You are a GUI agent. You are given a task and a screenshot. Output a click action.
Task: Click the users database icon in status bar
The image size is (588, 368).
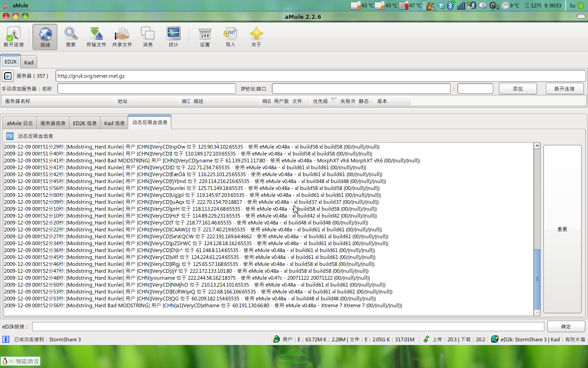pos(277,339)
